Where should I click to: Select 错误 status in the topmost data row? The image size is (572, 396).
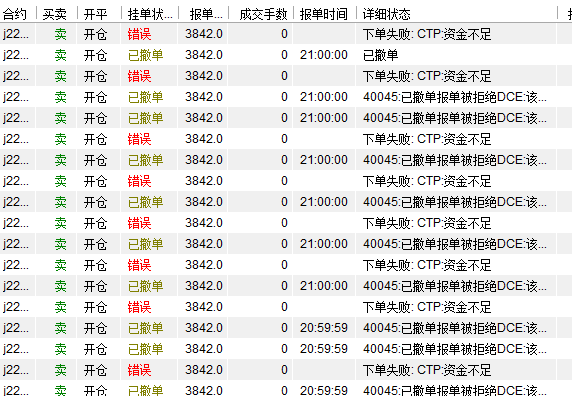[139, 34]
